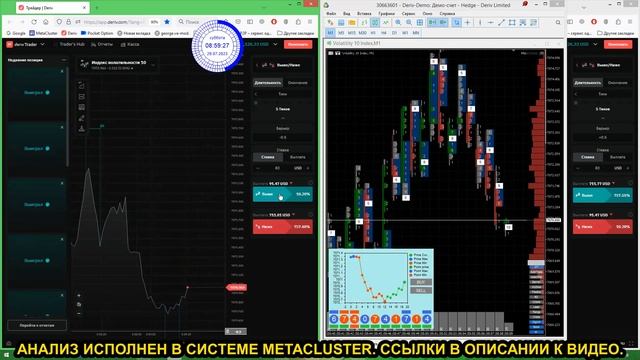
Task: Switch to Ставка mode in right Deriv window
Action: coord(588,157)
